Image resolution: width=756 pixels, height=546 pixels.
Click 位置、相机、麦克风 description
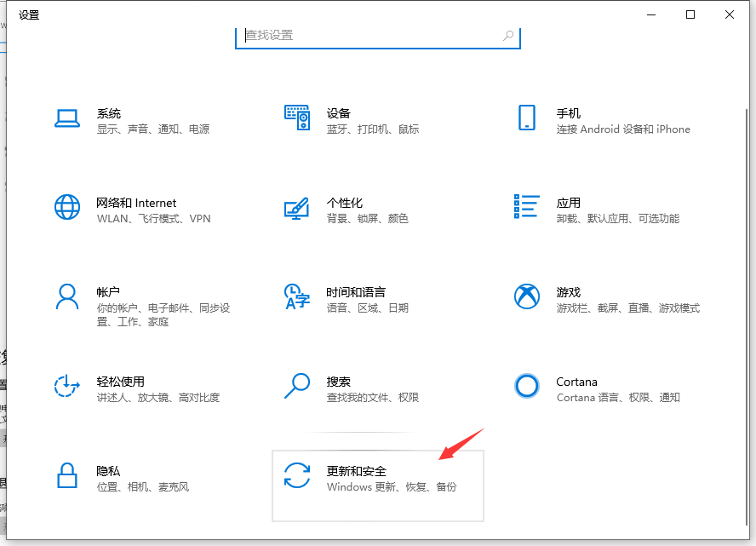143,487
